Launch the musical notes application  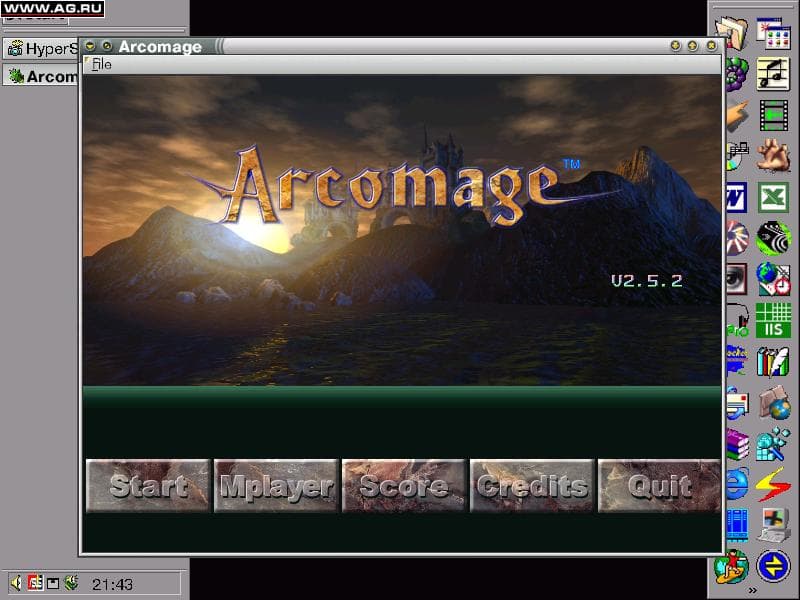[x=773, y=74]
